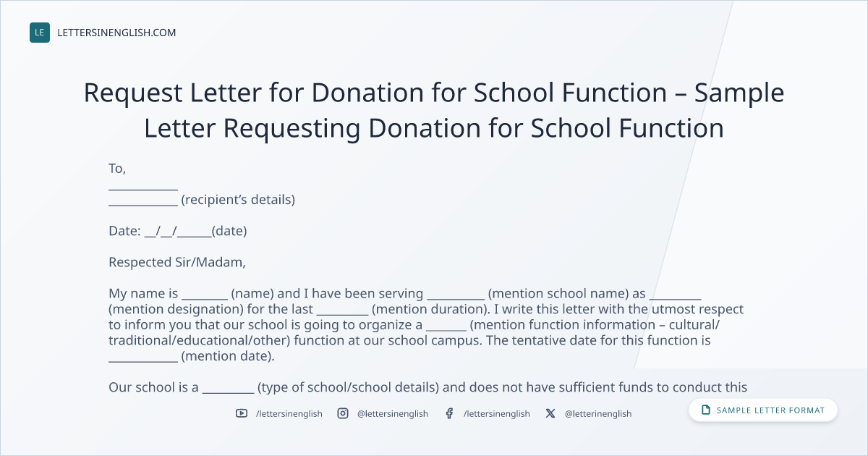Image resolution: width=868 pixels, height=456 pixels.
Task: Open the YouTube /lettersinenglish handle
Action: click(289, 413)
